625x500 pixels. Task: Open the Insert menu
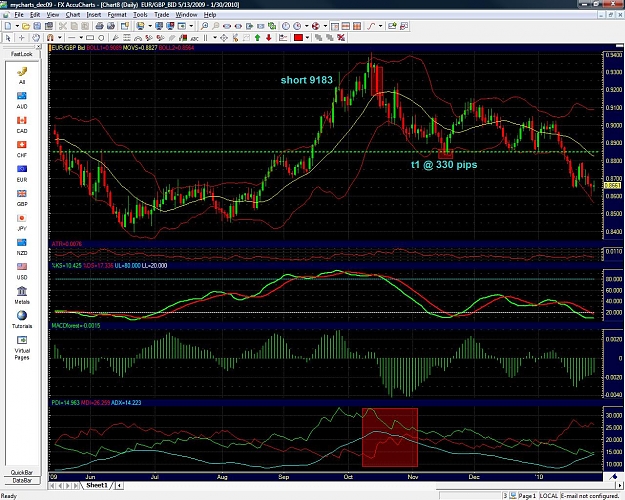[94, 15]
